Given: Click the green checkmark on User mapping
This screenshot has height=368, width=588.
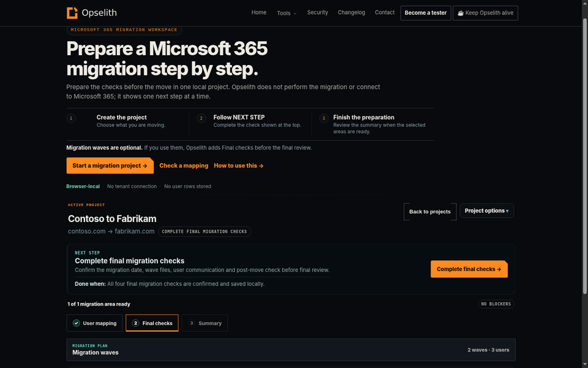Looking at the screenshot, I should (76, 323).
